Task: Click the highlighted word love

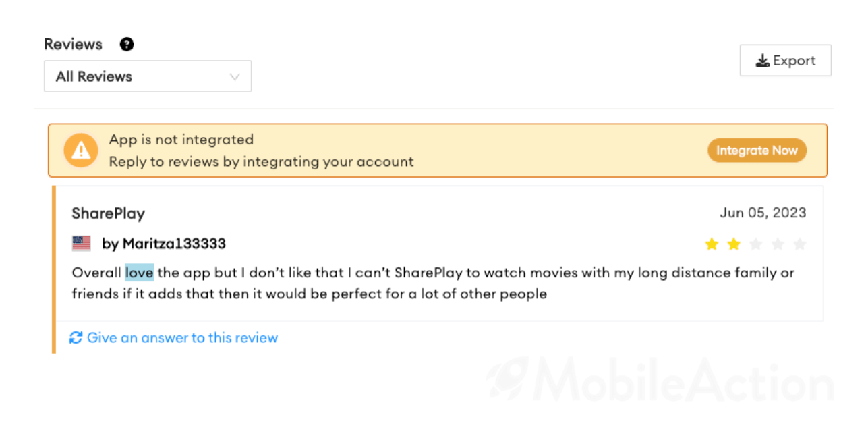Action: tap(139, 273)
